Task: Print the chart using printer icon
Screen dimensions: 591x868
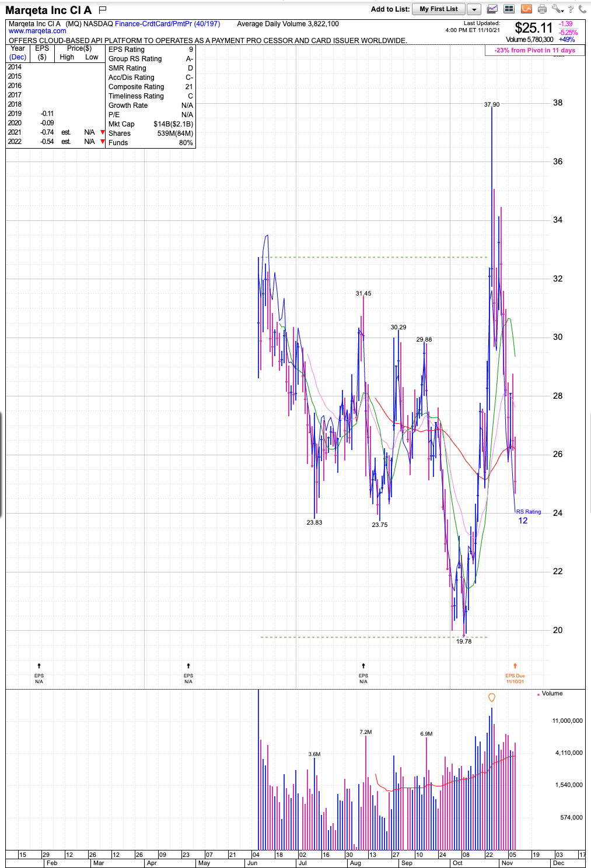Action: pyautogui.click(x=543, y=9)
